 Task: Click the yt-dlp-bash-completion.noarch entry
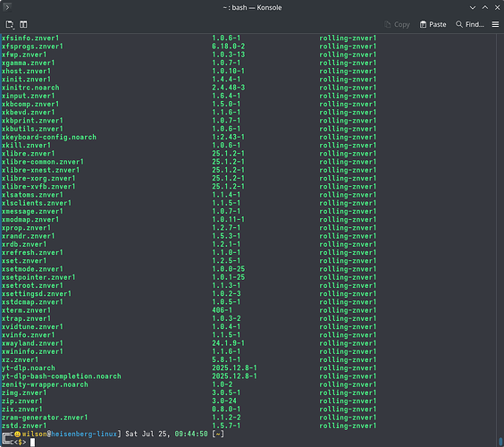[61, 376]
